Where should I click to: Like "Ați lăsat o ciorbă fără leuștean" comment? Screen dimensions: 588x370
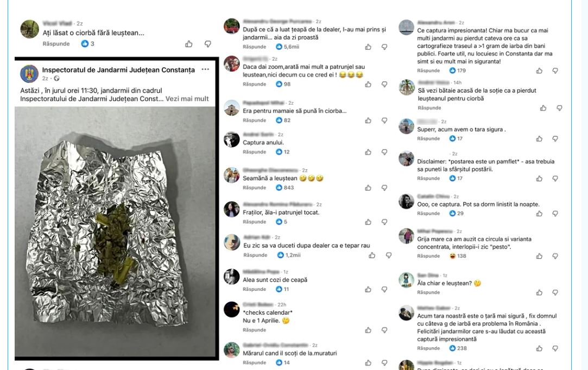coord(188,44)
